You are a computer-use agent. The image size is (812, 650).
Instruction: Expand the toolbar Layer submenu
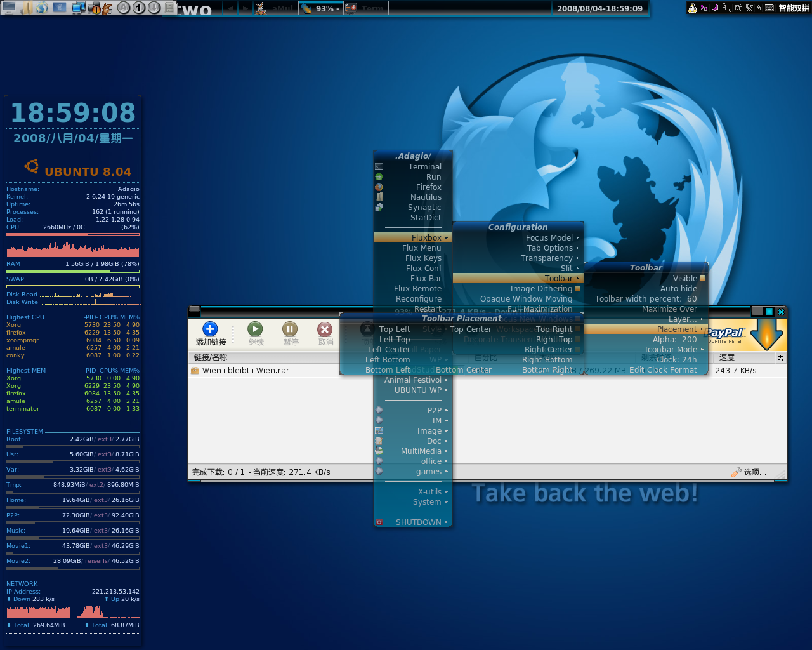tap(646, 319)
